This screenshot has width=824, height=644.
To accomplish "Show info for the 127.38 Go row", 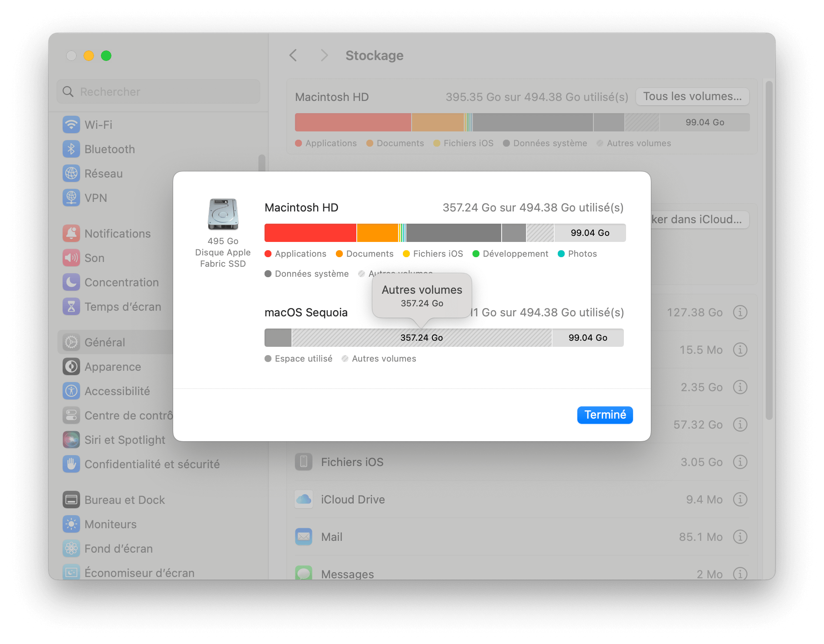I will pyautogui.click(x=740, y=312).
